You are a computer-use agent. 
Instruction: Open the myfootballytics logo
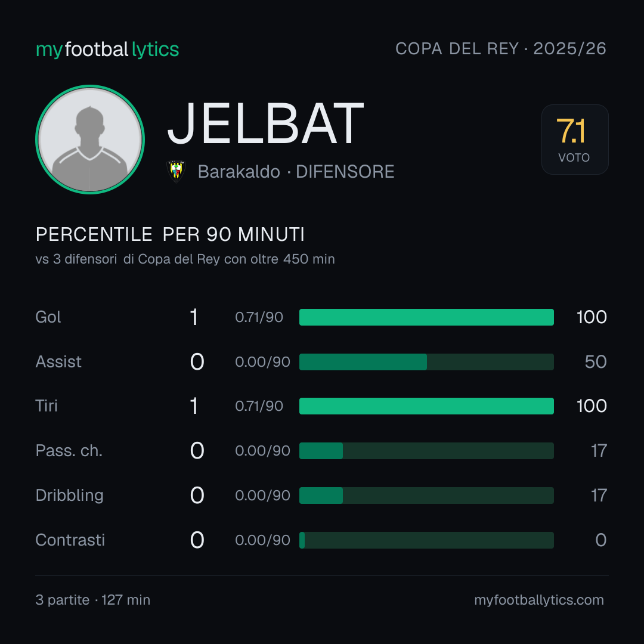tap(107, 49)
